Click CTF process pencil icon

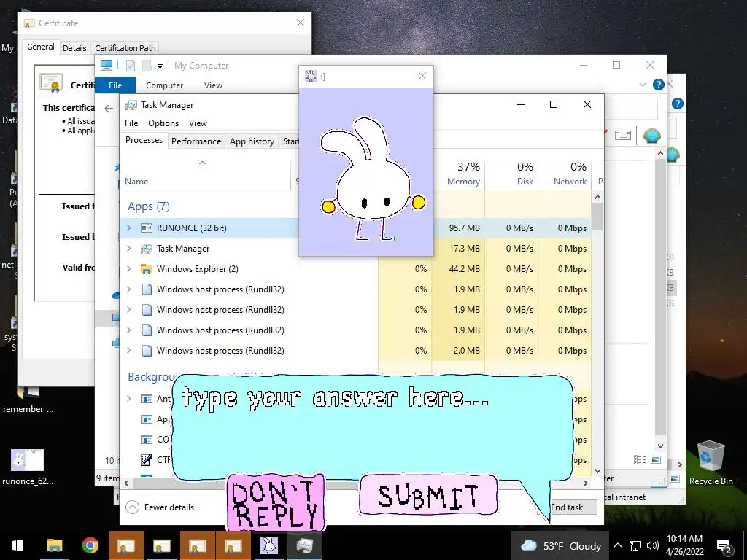147,459
